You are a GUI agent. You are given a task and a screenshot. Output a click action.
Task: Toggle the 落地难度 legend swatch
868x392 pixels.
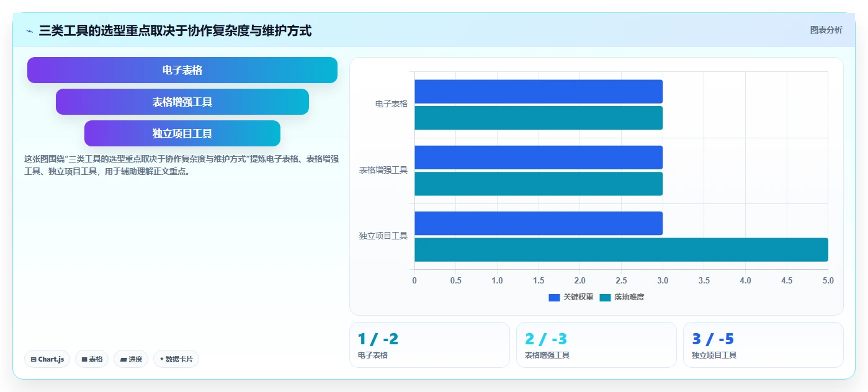[x=605, y=297]
